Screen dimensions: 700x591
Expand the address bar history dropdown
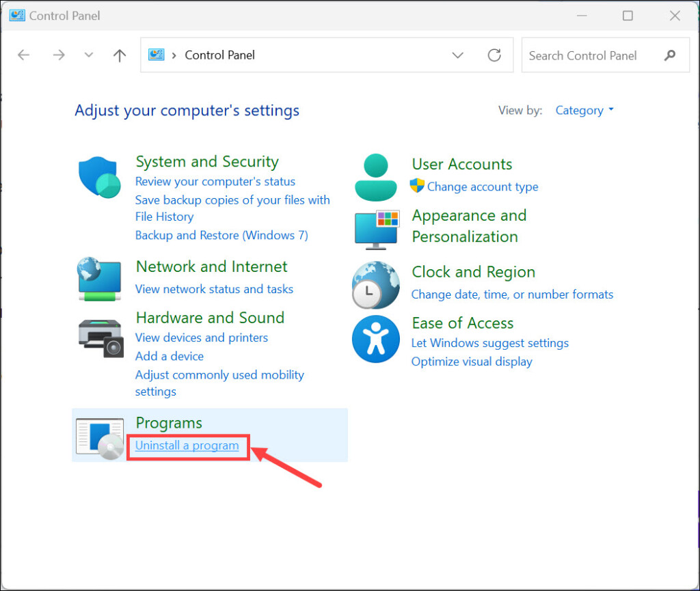click(457, 55)
